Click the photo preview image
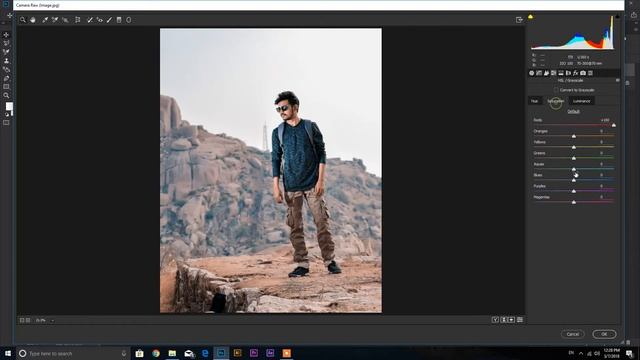The image size is (640, 360). click(x=271, y=170)
